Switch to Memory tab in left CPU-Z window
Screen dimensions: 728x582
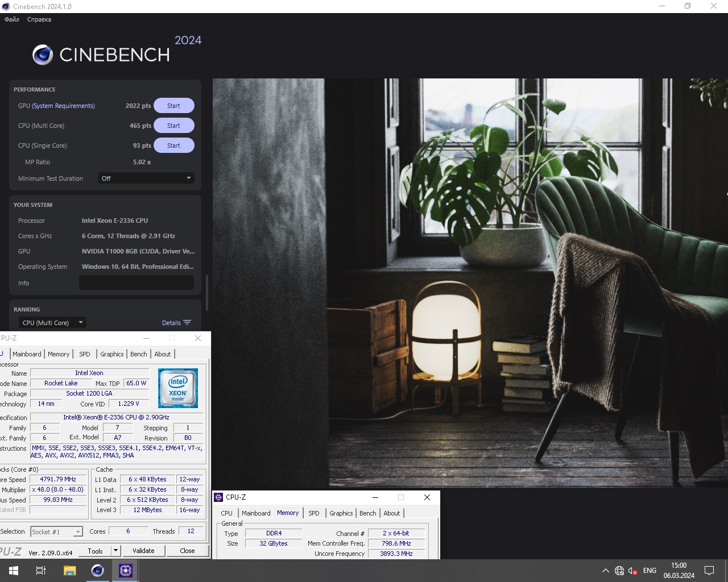click(59, 354)
